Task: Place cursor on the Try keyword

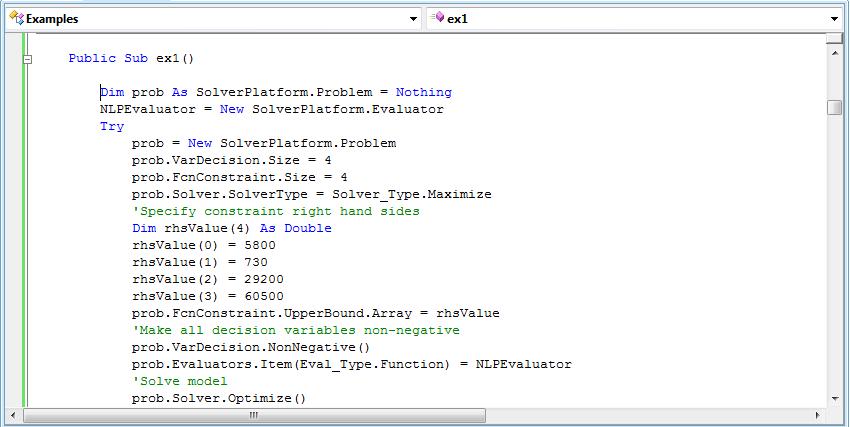Action: click(112, 127)
